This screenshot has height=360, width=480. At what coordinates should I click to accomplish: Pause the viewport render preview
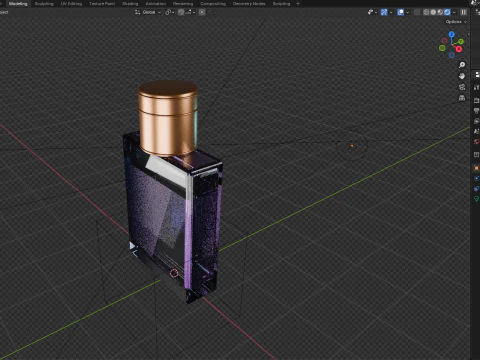point(464,12)
